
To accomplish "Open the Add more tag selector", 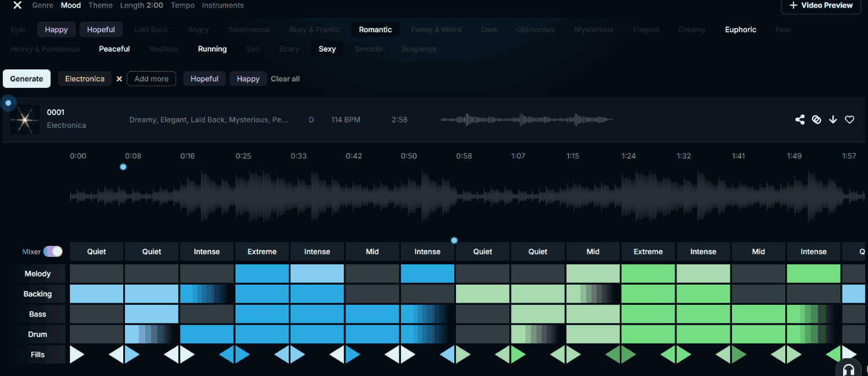I will 151,78.
